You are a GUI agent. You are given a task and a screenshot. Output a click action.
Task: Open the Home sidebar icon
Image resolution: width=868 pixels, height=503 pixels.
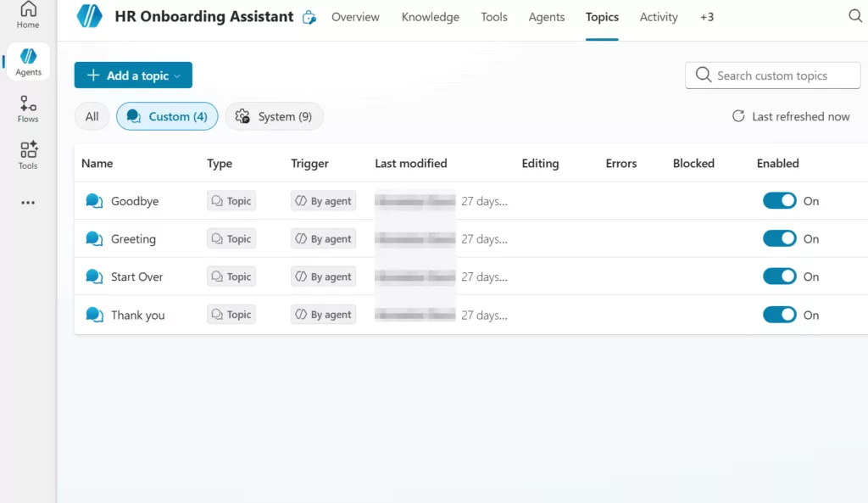[28, 15]
